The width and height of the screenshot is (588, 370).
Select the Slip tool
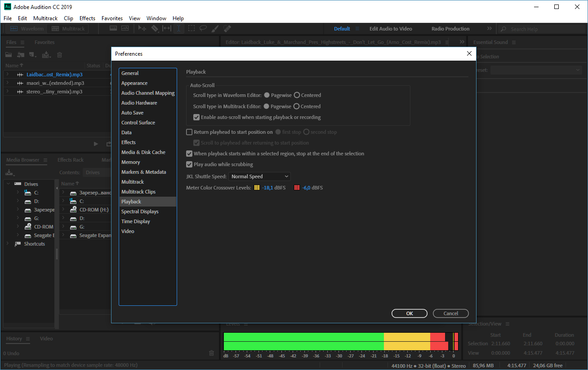coord(167,28)
